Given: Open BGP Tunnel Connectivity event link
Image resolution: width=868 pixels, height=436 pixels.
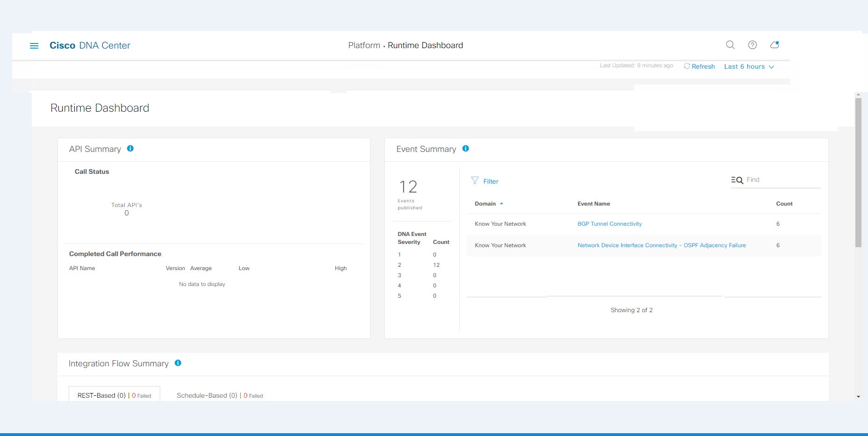Looking at the screenshot, I should [x=610, y=224].
